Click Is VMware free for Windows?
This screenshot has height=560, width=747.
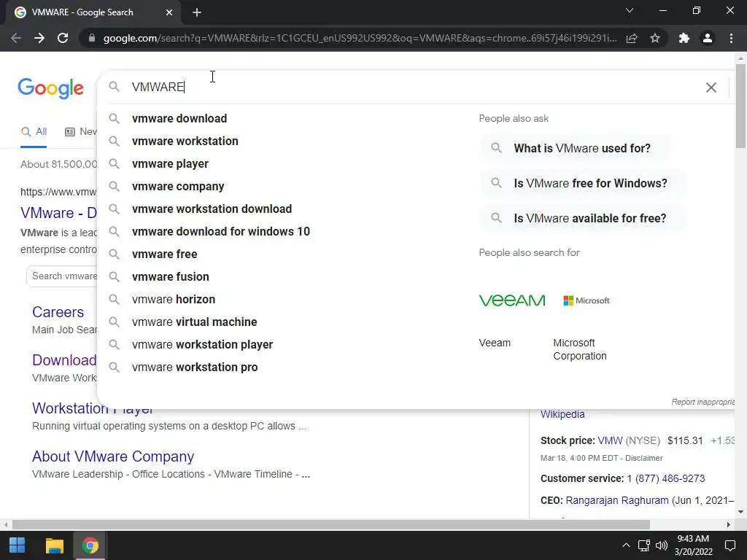pos(584,183)
